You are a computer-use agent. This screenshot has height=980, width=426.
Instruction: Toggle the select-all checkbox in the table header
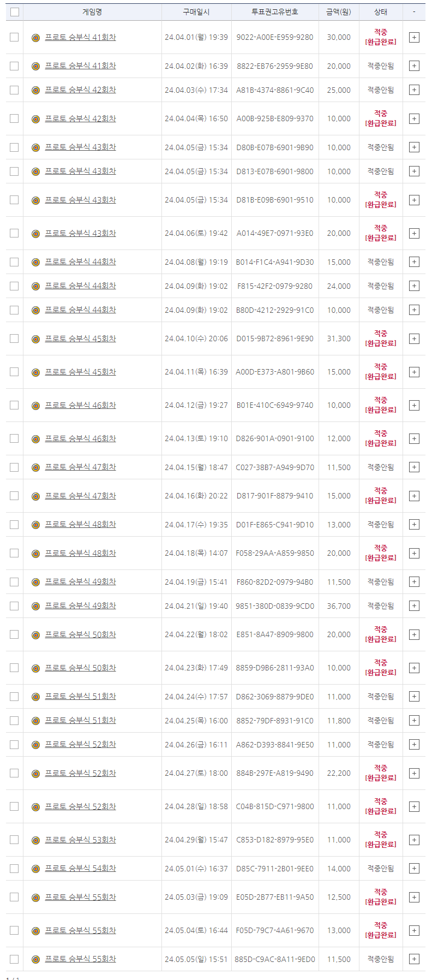click(x=14, y=12)
